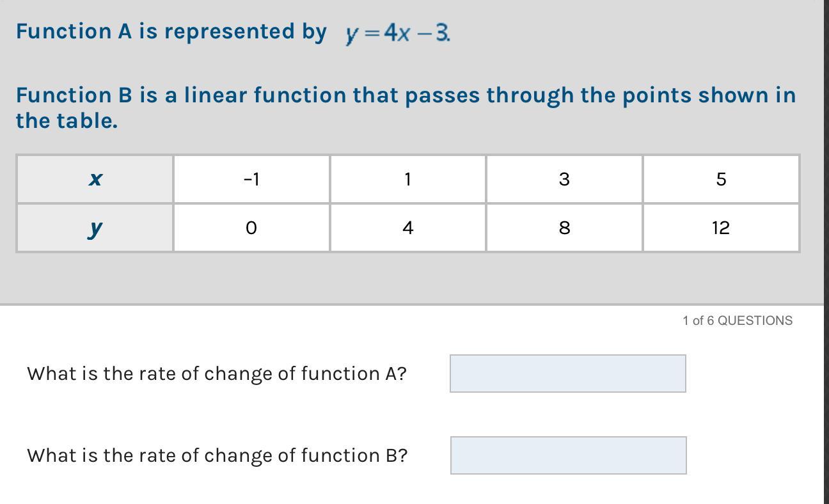Click the table cell showing x value 1
The image size is (829, 504).
407,179
